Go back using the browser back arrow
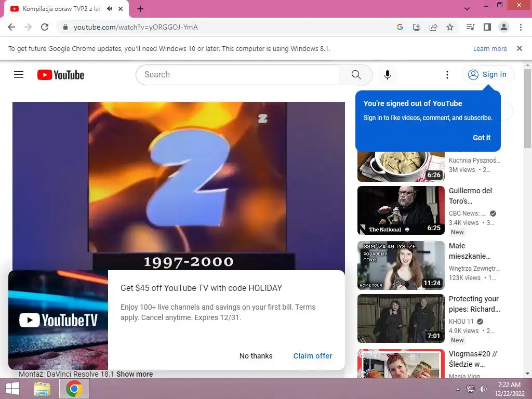This screenshot has width=532, height=399. pyautogui.click(x=11, y=27)
